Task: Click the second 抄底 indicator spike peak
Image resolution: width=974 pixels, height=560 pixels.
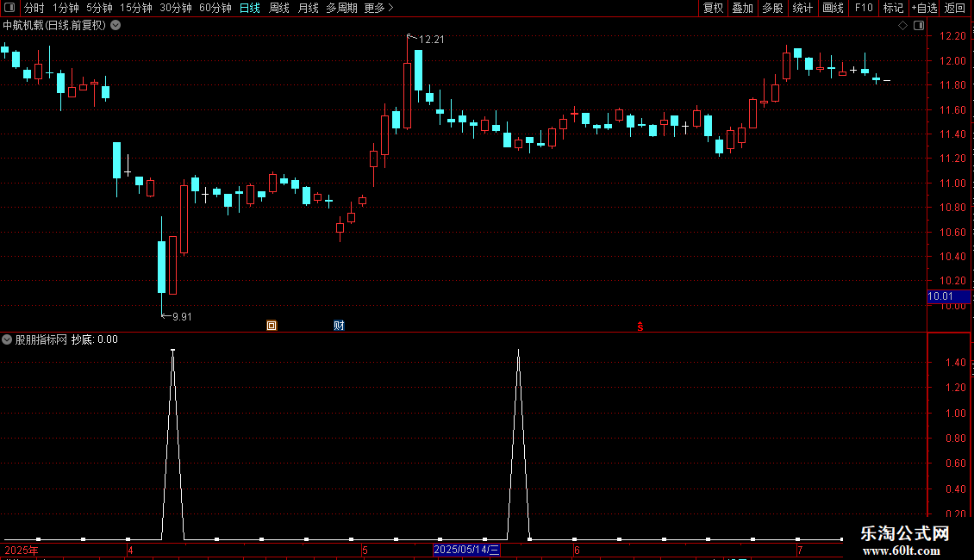Action: (519, 351)
